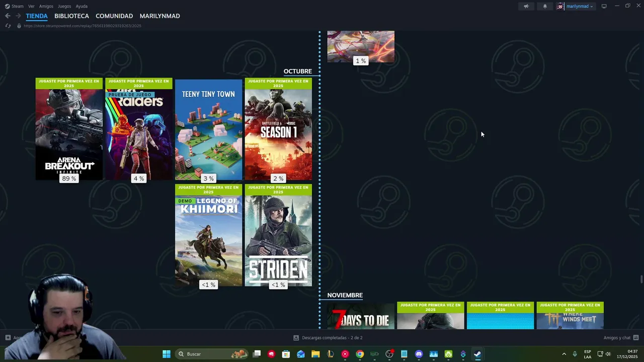Open the Windows Start menu
Viewport: 644px width, 362px height.
(x=167, y=354)
